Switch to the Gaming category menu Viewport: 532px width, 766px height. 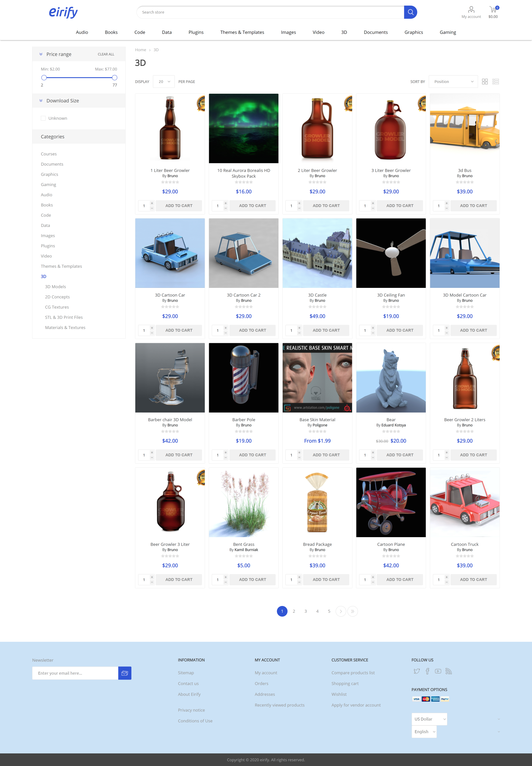point(448,32)
